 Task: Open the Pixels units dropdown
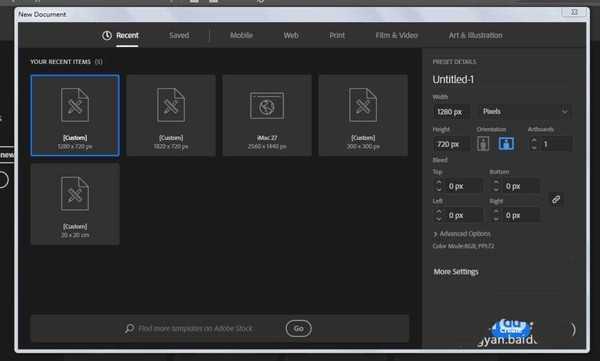[x=525, y=111]
